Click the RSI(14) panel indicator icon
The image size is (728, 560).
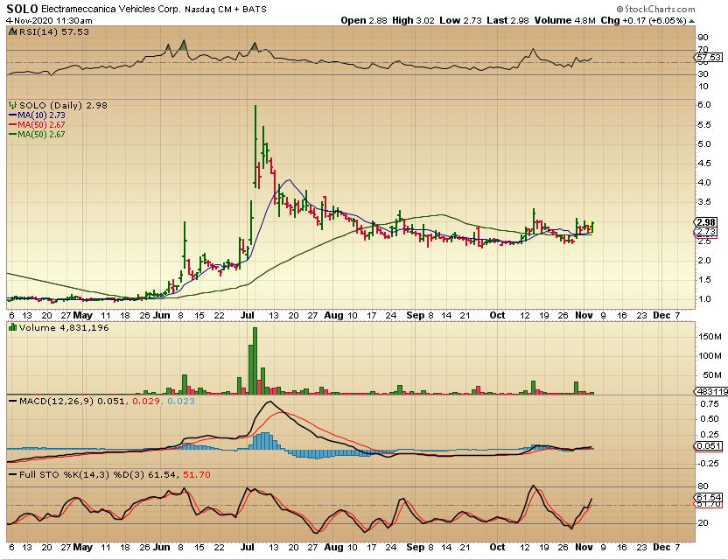[11, 31]
